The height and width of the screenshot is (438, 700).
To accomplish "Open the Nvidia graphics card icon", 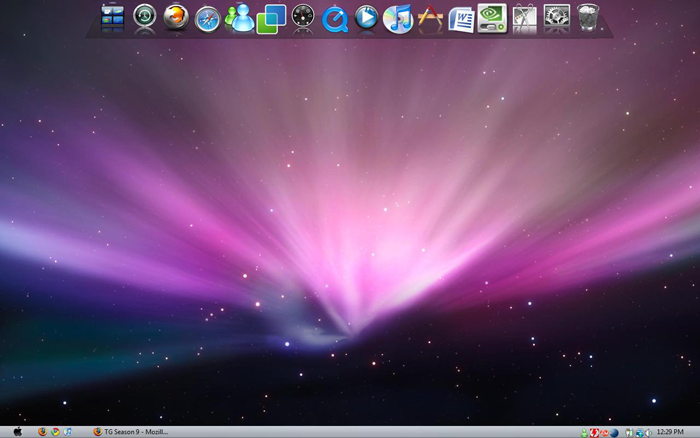I will click(x=492, y=17).
